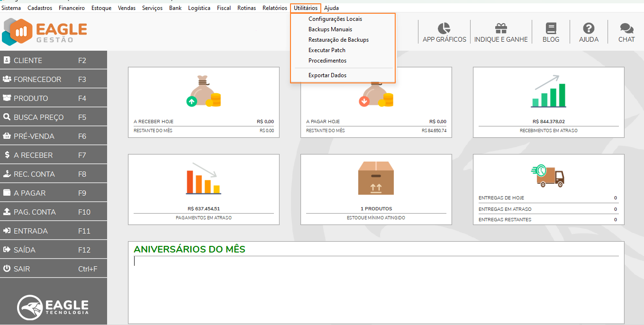Click the Produto box icon

tap(7, 98)
